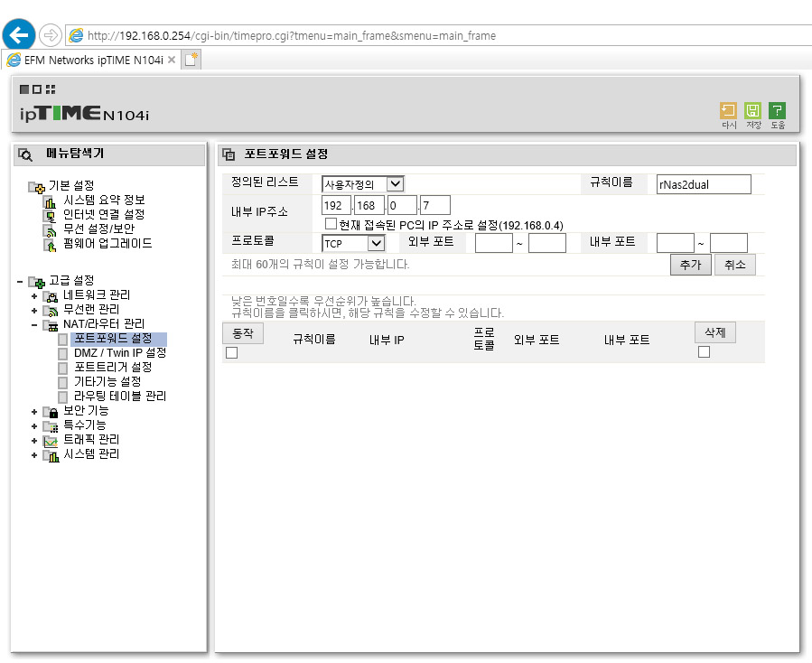
Task: Select DMZ / Twin IP 설정 menu item
Action: pos(120,353)
